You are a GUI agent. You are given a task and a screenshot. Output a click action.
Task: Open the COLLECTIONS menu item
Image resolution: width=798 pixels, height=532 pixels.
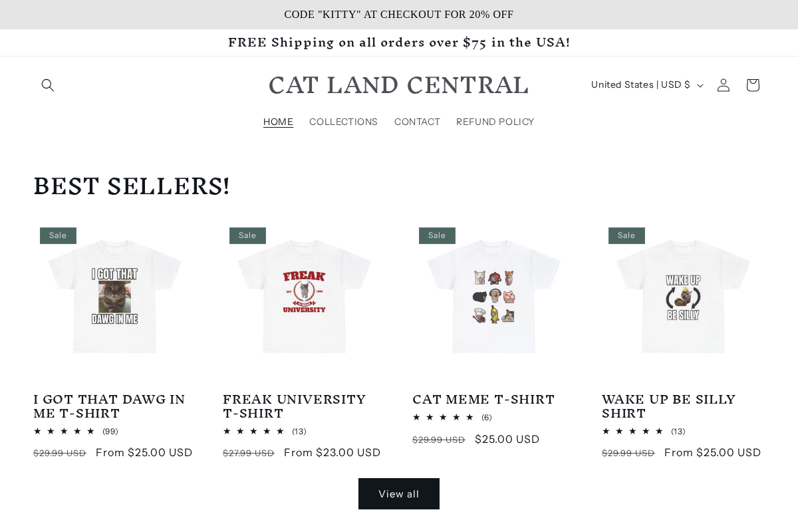tap(343, 122)
